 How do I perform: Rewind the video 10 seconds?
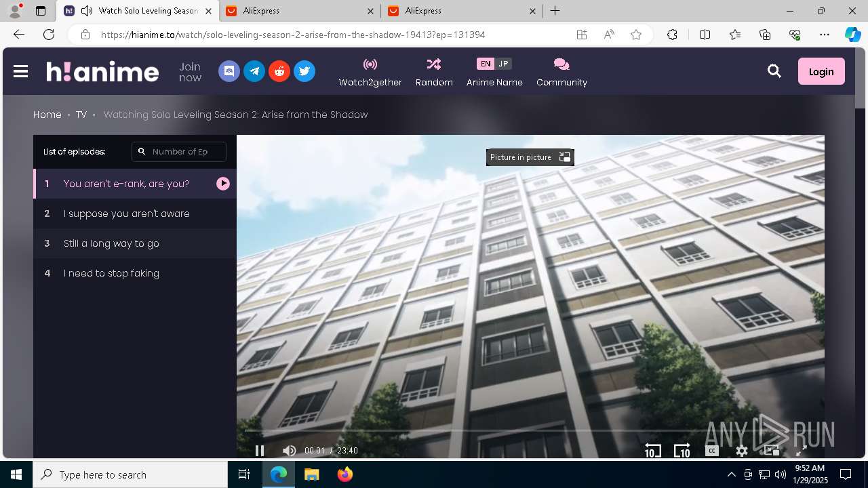tap(652, 451)
